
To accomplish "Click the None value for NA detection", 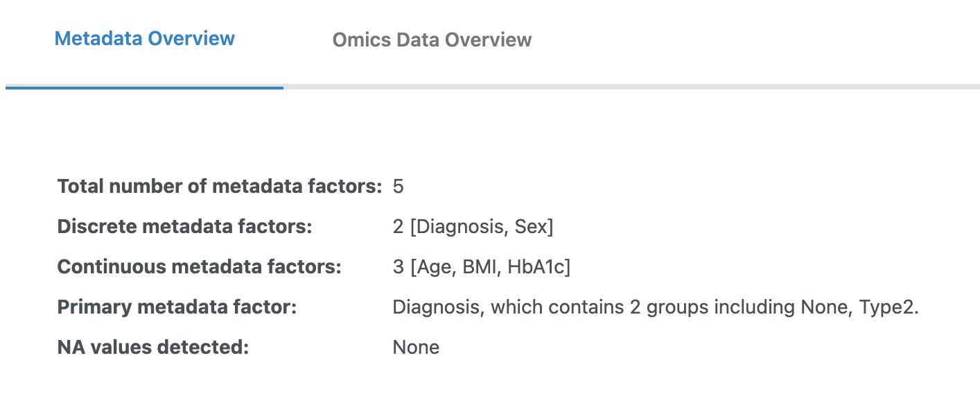I will [416, 347].
